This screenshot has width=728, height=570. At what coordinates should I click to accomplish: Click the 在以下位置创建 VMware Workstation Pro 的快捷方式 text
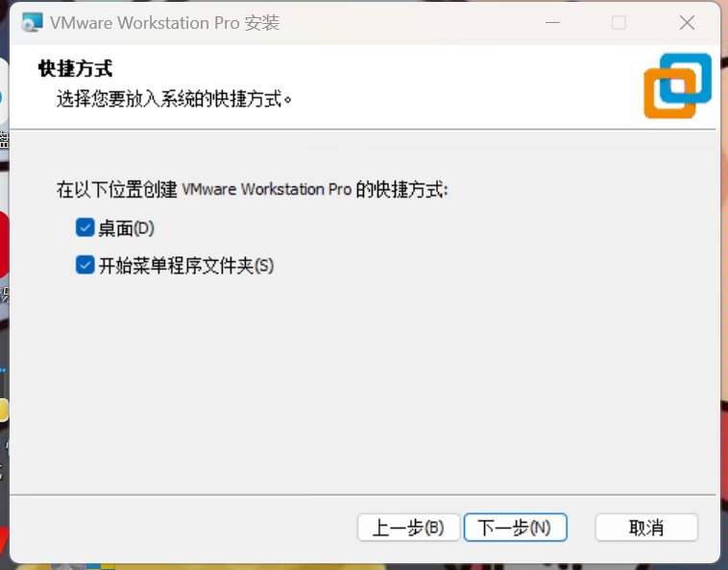252,189
